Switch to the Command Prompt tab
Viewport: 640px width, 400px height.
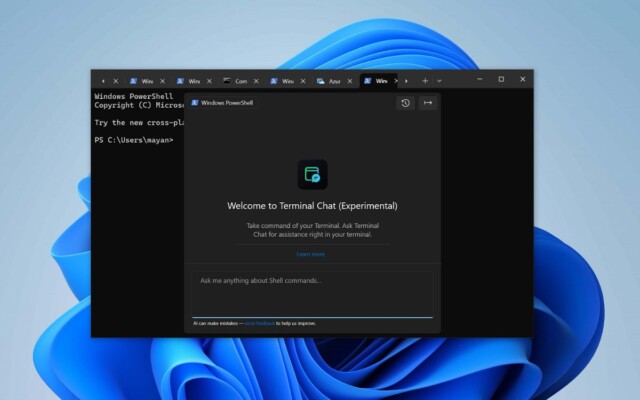click(x=241, y=81)
